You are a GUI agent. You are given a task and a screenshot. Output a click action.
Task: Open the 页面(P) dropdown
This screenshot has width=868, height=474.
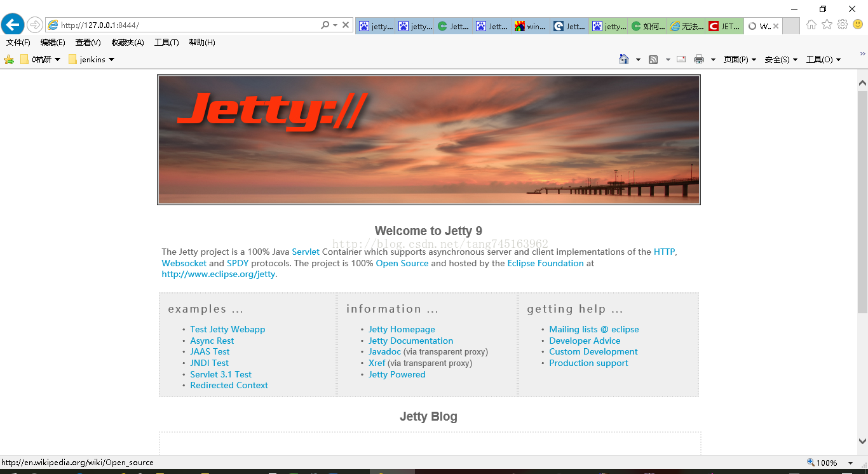point(740,59)
